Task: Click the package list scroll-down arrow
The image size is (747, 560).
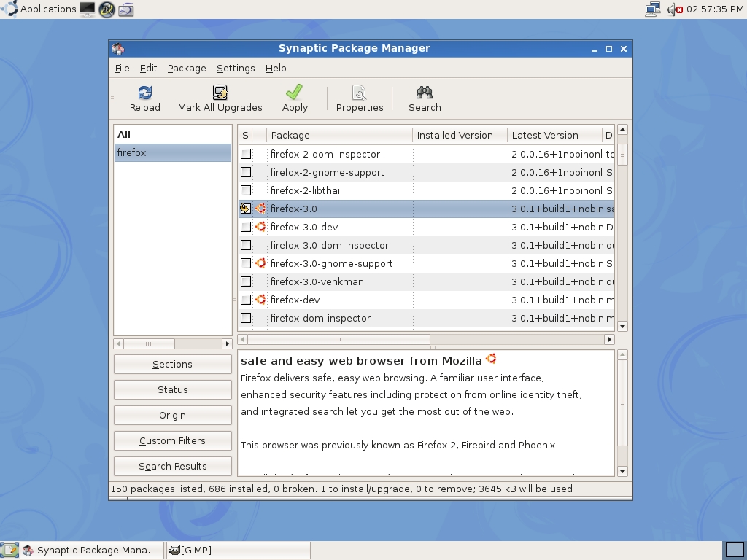Action: pos(622,326)
